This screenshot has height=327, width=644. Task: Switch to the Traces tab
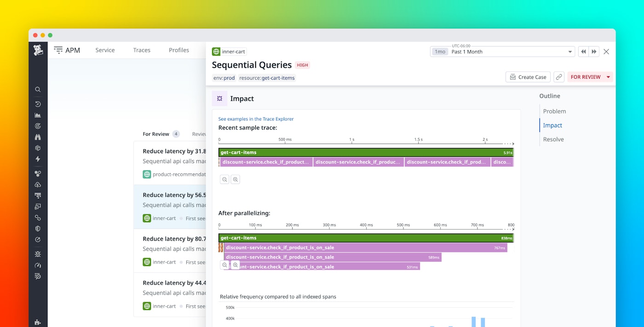[x=141, y=50]
